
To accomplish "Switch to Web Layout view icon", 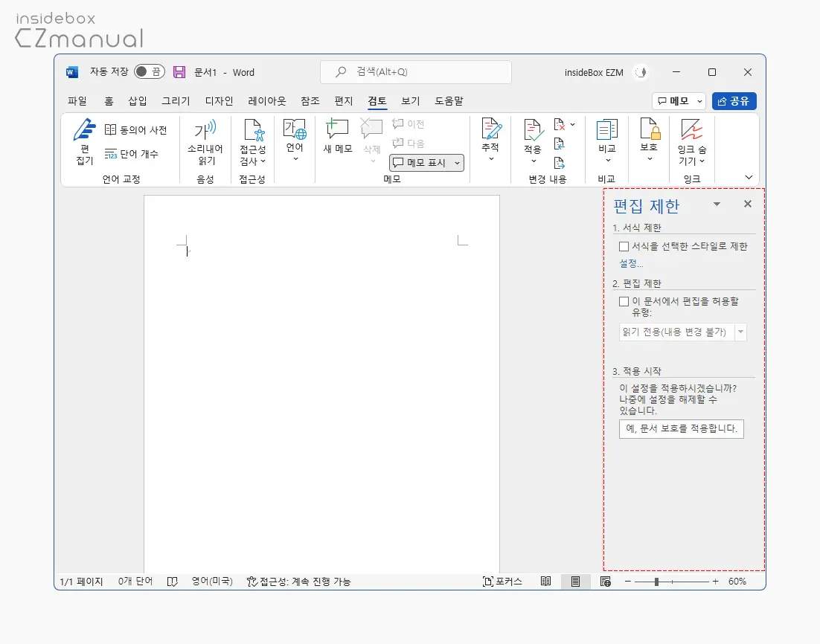I will click(606, 582).
